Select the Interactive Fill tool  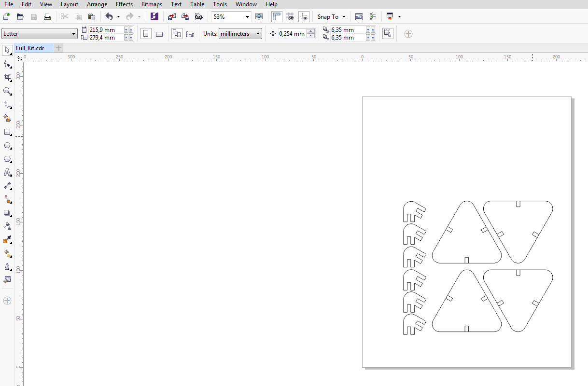tap(7, 252)
